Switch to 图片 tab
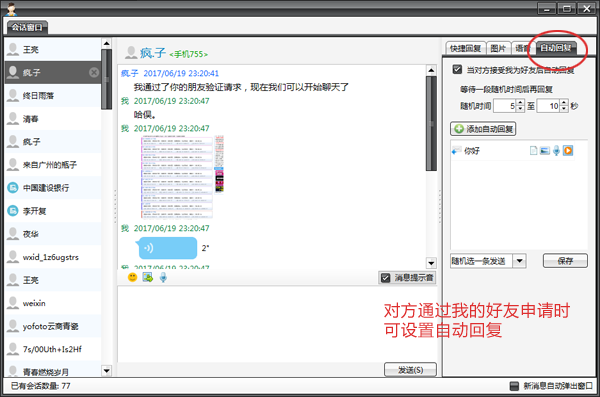 coord(498,48)
